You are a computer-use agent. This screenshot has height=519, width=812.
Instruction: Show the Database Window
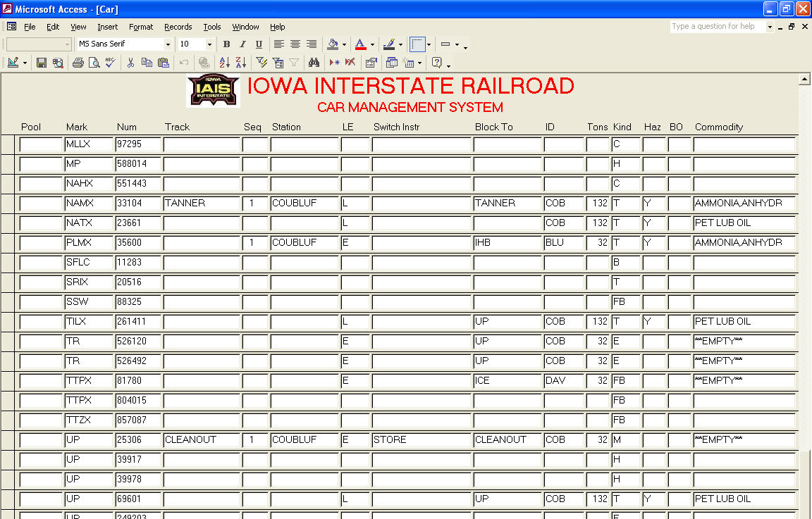tap(392, 63)
